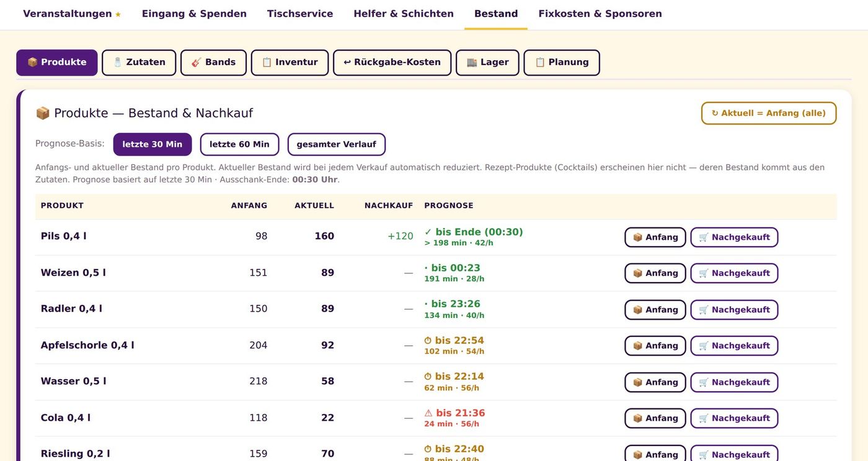
Task: Click the AKTUELL column header
Action: [x=314, y=206]
